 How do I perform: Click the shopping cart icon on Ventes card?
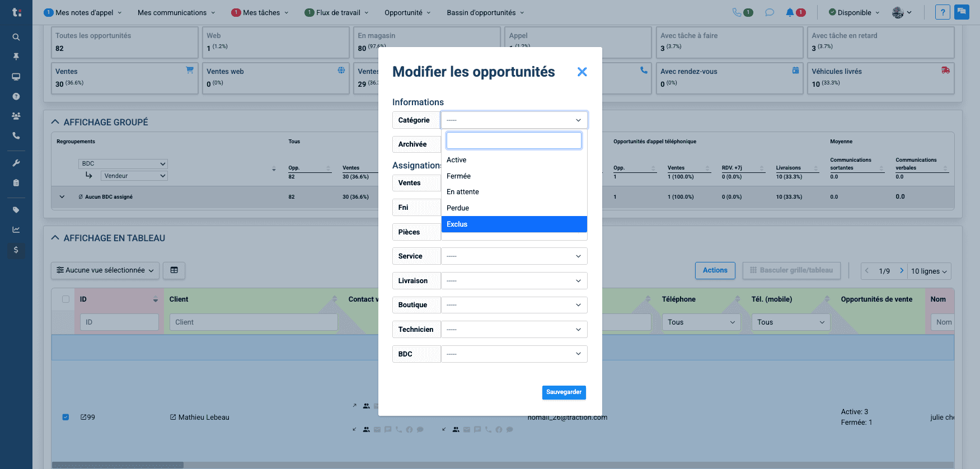point(190,70)
